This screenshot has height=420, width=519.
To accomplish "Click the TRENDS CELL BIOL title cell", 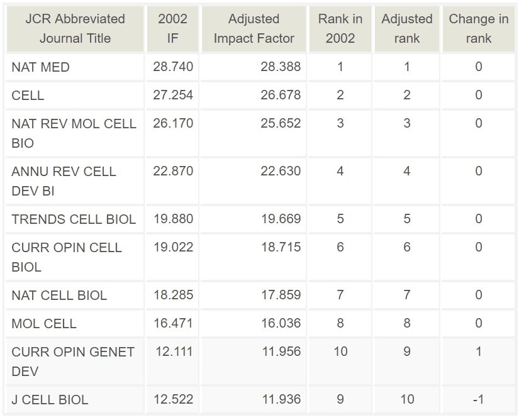I will click(x=75, y=219).
